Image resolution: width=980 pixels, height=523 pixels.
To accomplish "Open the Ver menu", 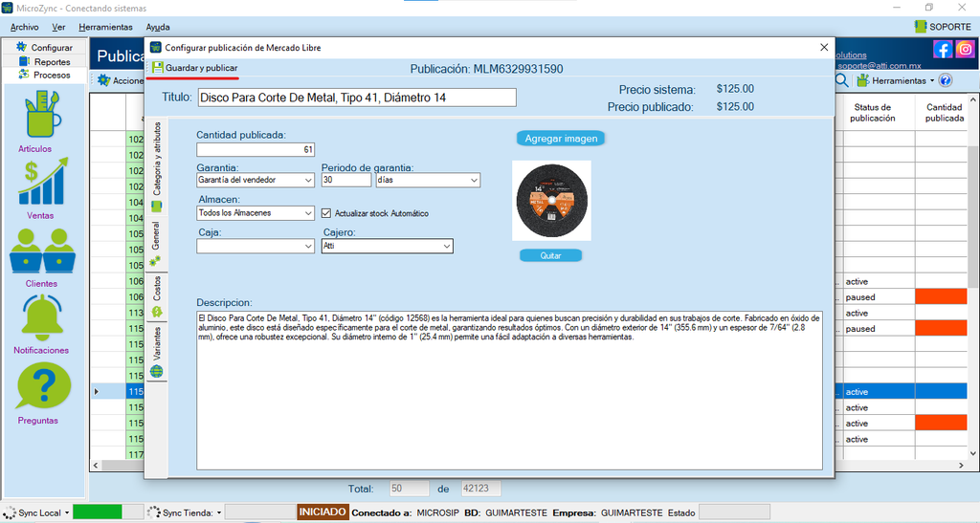I will point(58,27).
